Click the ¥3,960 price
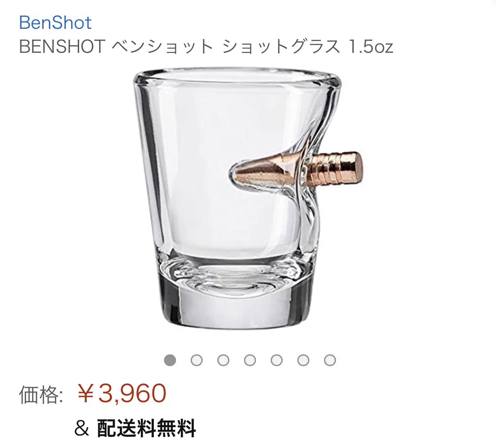The width and height of the screenshot is (500, 448). point(122,393)
